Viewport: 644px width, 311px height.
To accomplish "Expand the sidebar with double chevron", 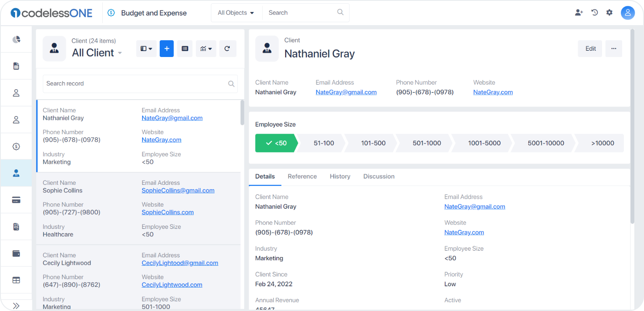I will 16,306.
